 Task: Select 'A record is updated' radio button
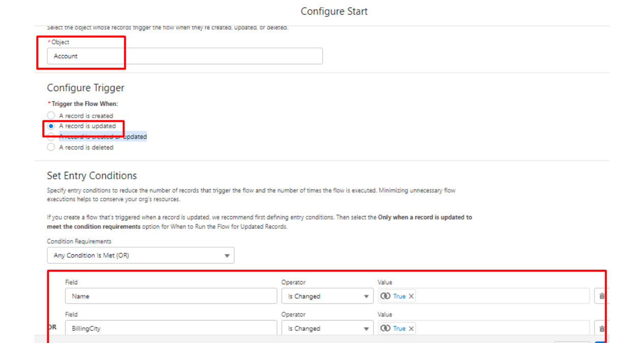click(51, 126)
